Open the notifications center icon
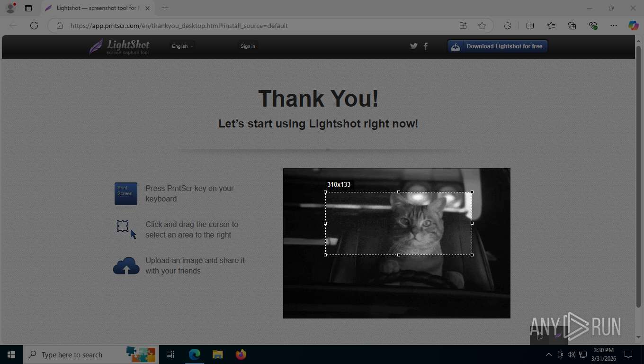This screenshot has height=364, width=644. pyautogui.click(x=628, y=355)
